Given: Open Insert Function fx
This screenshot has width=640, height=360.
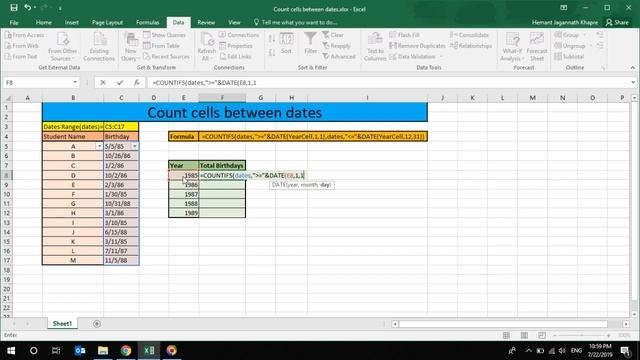Looking at the screenshot, I should [137, 82].
